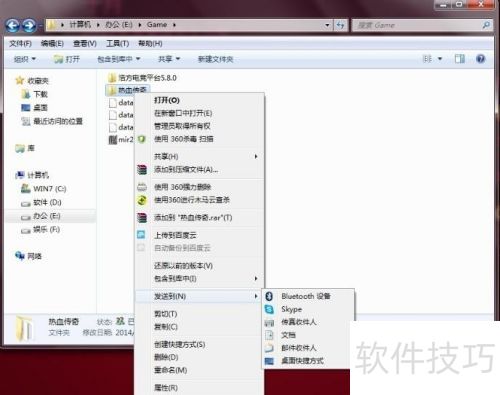Click the 新建文件夹 button
This screenshot has height=395, width=500.
215,59
